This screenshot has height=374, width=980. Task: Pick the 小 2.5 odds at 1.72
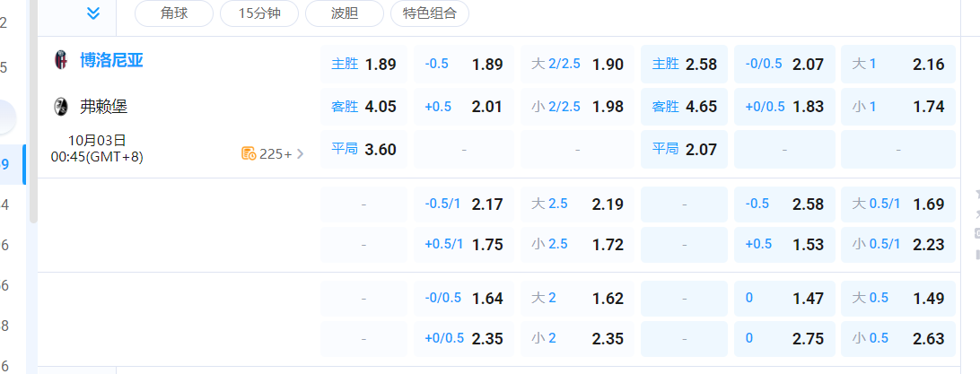[x=577, y=243]
